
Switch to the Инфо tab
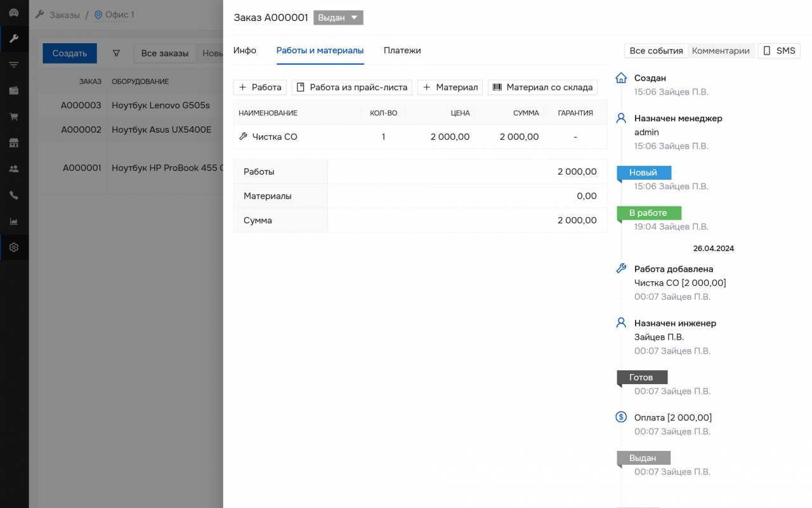pyautogui.click(x=245, y=50)
